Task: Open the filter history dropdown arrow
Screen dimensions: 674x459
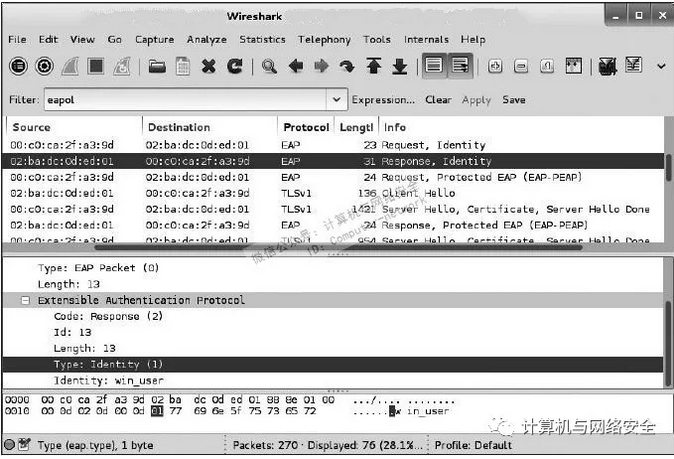Action: pos(337,100)
